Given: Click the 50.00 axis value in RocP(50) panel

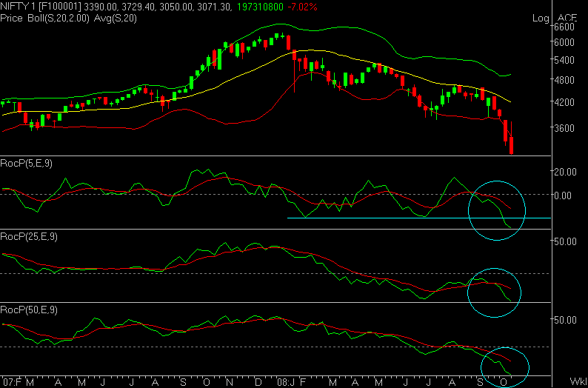Looking at the screenshot, I should [x=566, y=320].
